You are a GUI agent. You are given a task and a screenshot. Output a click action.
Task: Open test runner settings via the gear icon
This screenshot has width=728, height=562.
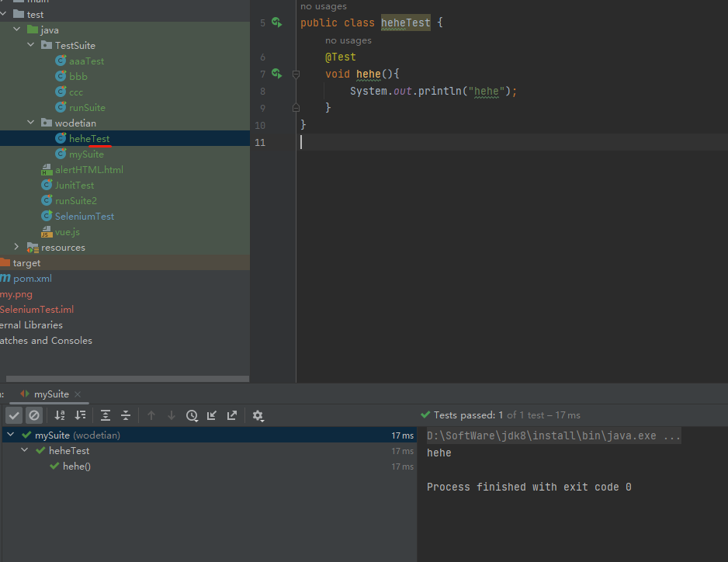click(257, 415)
